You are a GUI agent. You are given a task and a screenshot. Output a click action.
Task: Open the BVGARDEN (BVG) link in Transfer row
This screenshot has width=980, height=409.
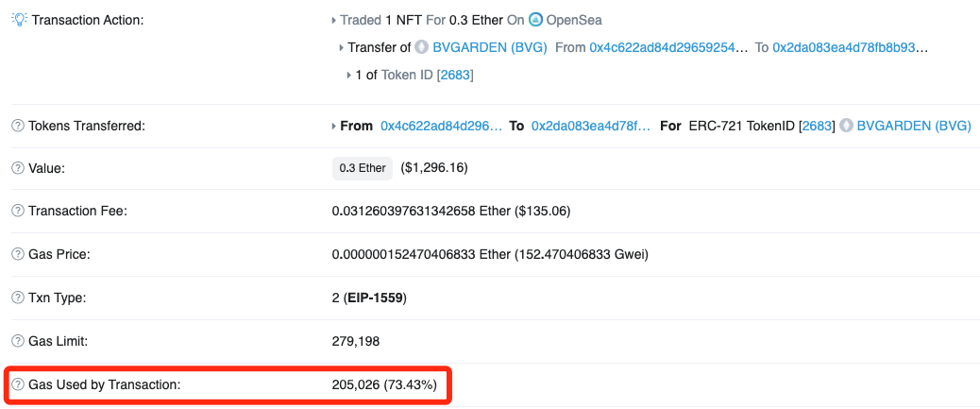pyautogui.click(x=490, y=47)
